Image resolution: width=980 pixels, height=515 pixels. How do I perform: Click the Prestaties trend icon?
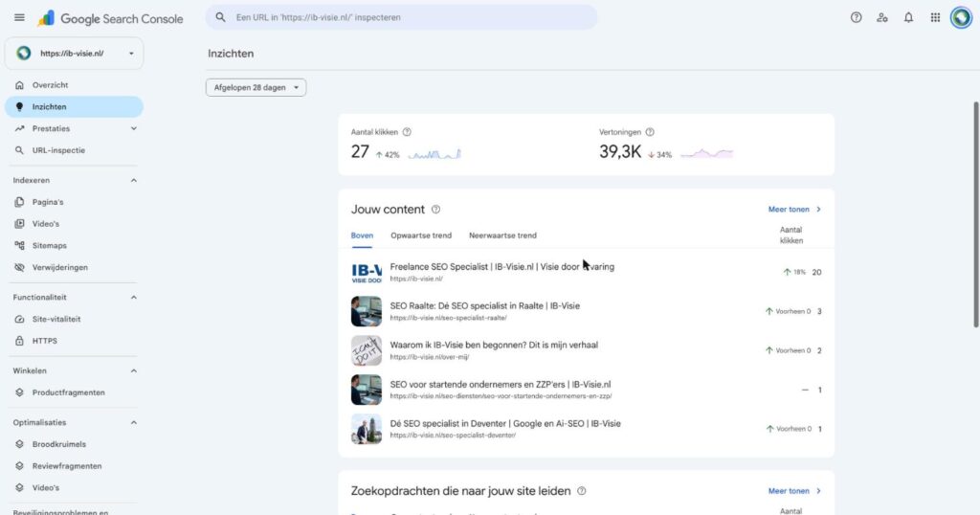[x=19, y=128]
